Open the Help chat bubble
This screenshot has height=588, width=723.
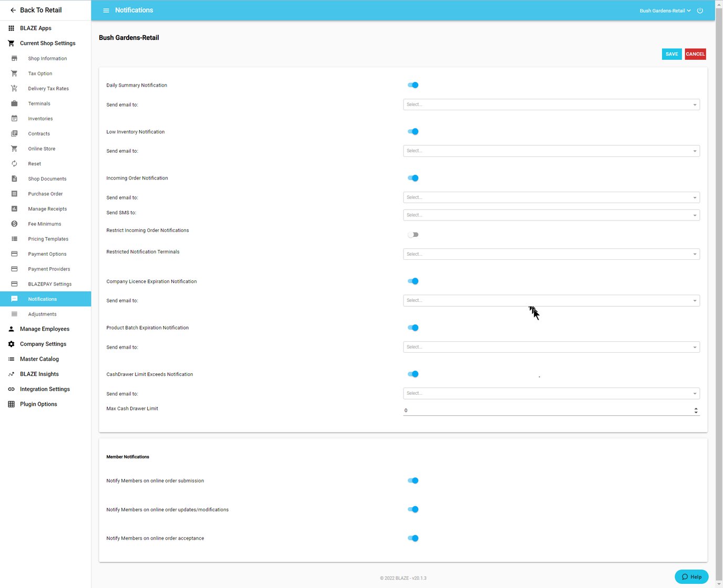tap(691, 576)
